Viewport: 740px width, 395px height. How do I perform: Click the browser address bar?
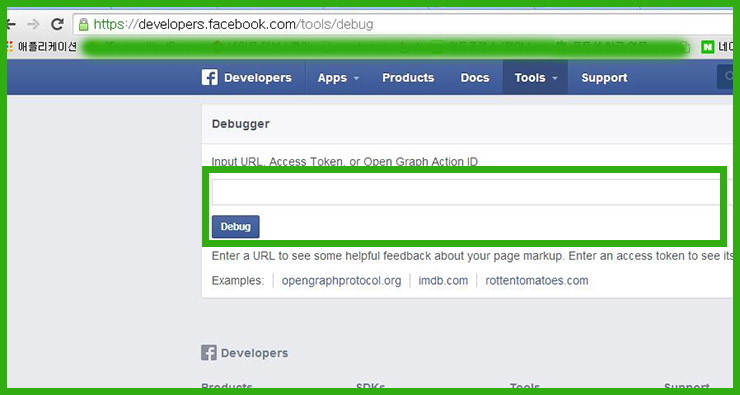tap(404, 24)
